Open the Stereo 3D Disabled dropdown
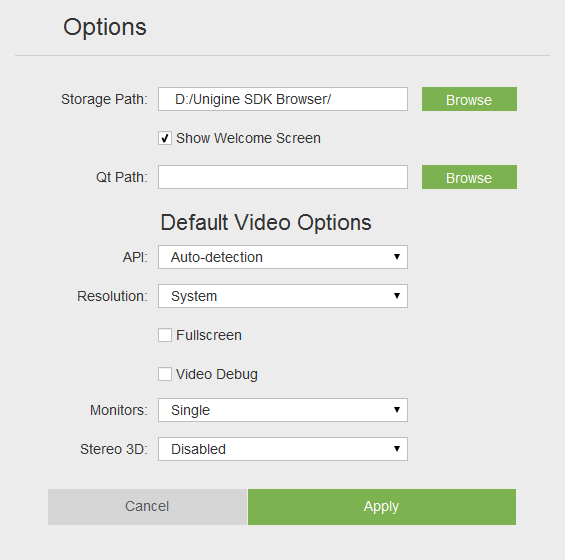565x560 pixels. (283, 449)
